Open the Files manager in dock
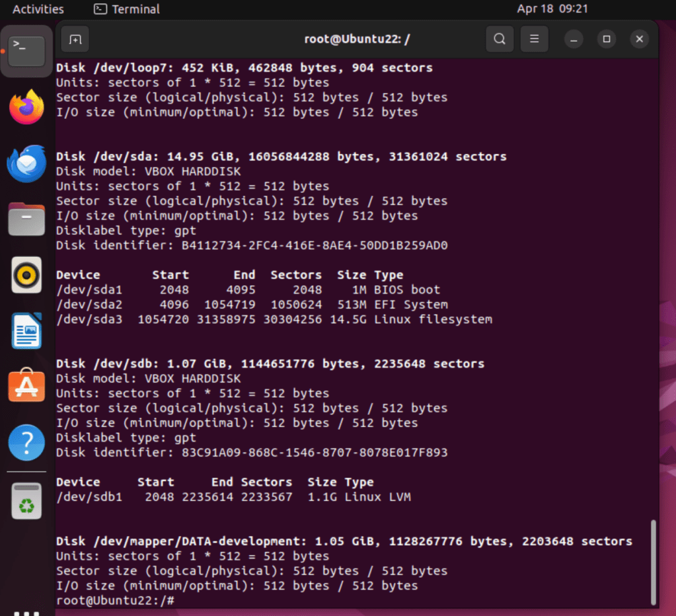Screen dimensions: 676x616 (26, 219)
